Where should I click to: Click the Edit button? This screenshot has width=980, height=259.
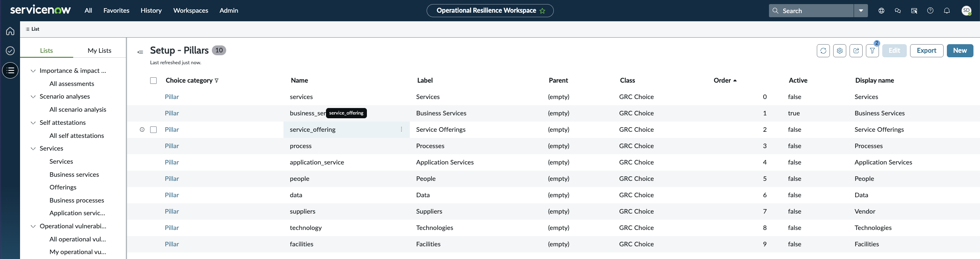[895, 51]
